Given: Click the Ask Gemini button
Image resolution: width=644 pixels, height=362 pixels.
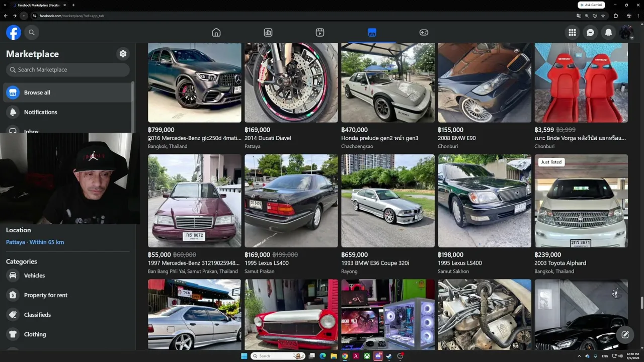Looking at the screenshot, I should point(592,5).
